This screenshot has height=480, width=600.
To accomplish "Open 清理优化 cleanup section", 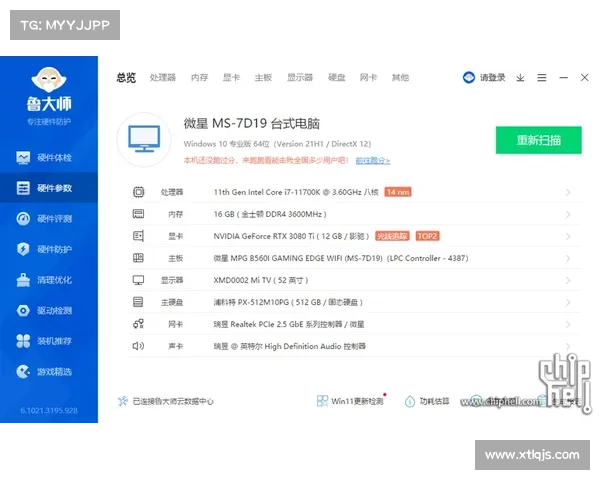I will tap(44, 280).
